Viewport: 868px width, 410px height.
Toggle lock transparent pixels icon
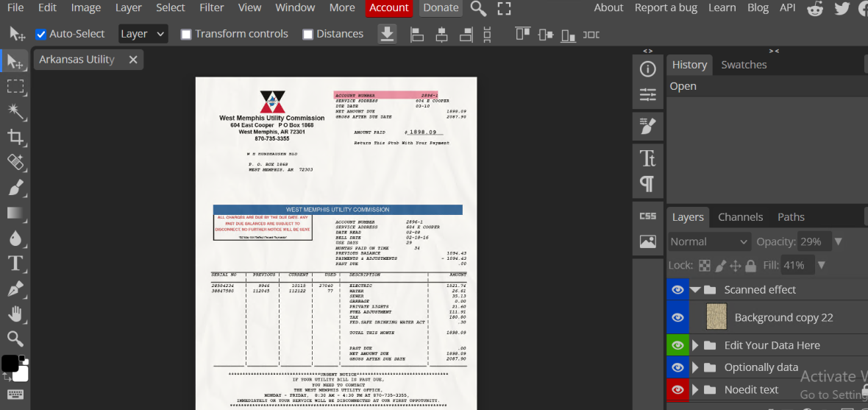pyautogui.click(x=704, y=266)
